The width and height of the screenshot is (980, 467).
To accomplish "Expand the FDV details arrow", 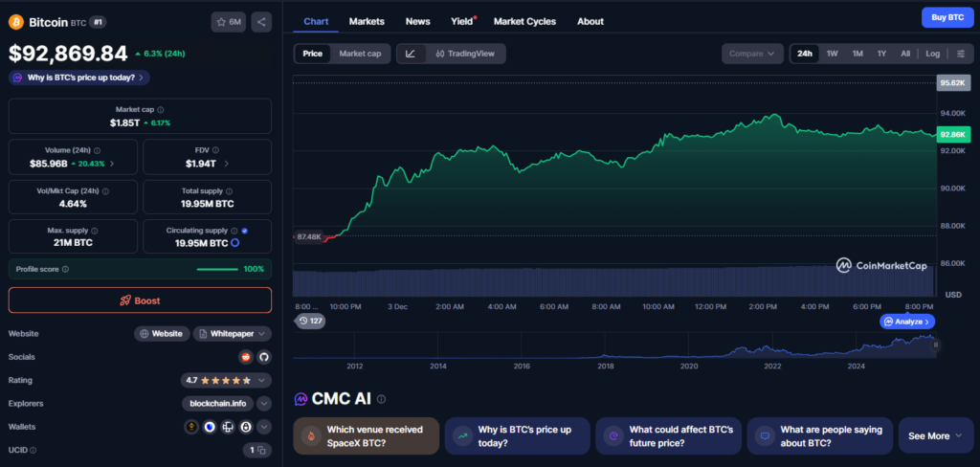I will pos(226,164).
